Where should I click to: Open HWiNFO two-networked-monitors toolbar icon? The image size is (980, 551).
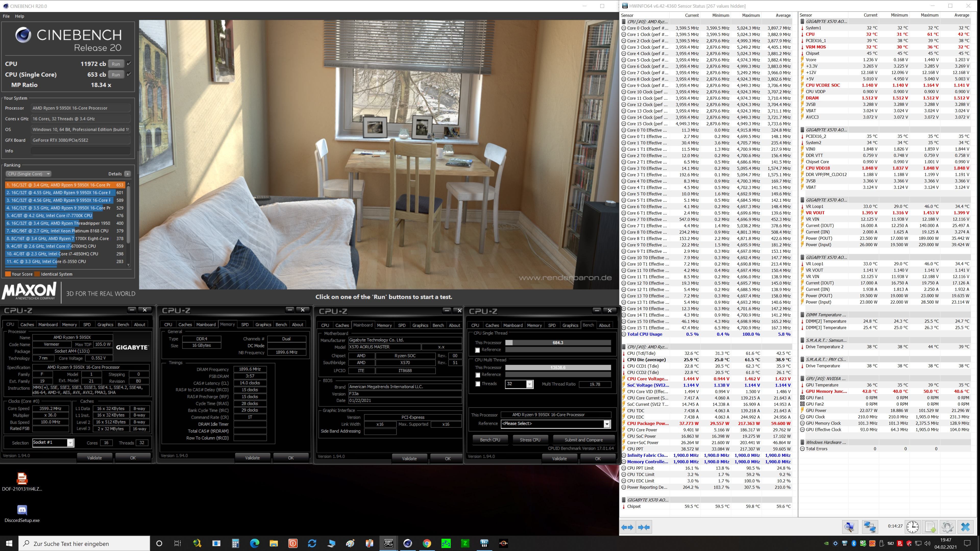click(x=870, y=527)
